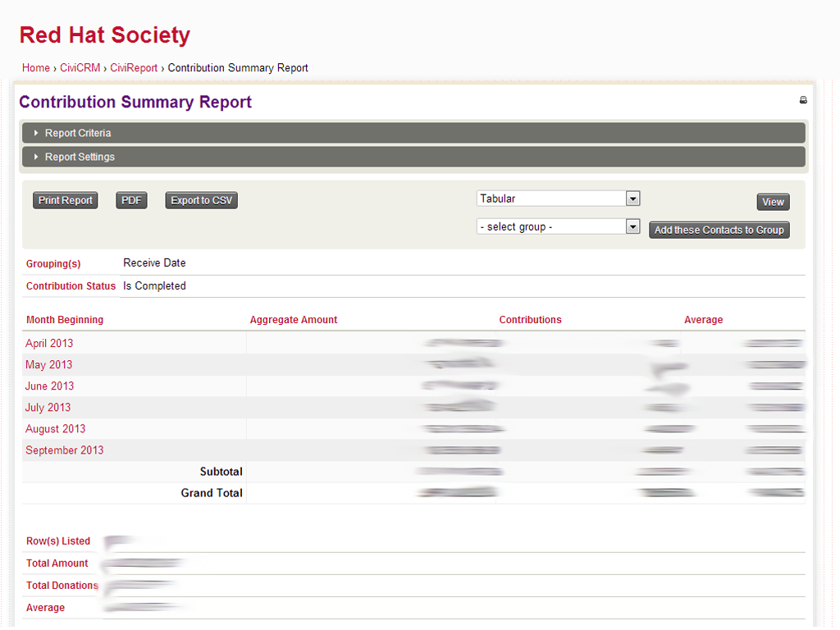The width and height of the screenshot is (840, 630).
Task: Export the report to CSV
Action: [x=201, y=199]
